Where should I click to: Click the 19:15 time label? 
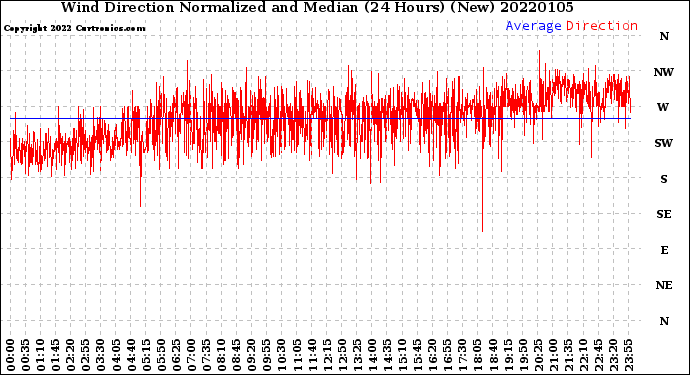[507, 355]
